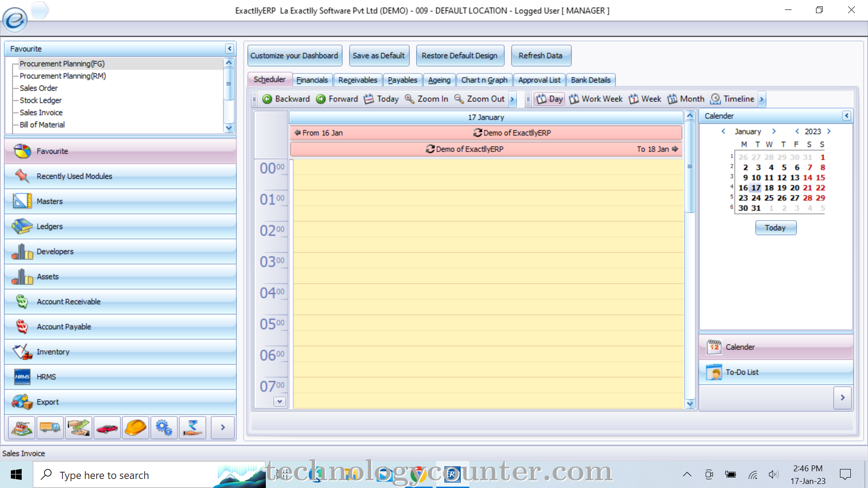Enable the Timeline view
The image size is (868, 488).
pyautogui.click(x=732, y=99)
